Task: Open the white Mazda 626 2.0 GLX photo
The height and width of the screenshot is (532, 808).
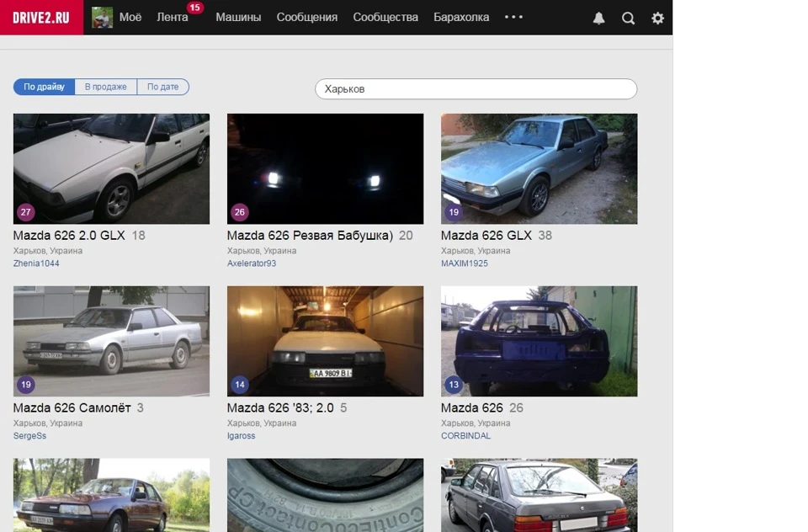Action: 111,168
